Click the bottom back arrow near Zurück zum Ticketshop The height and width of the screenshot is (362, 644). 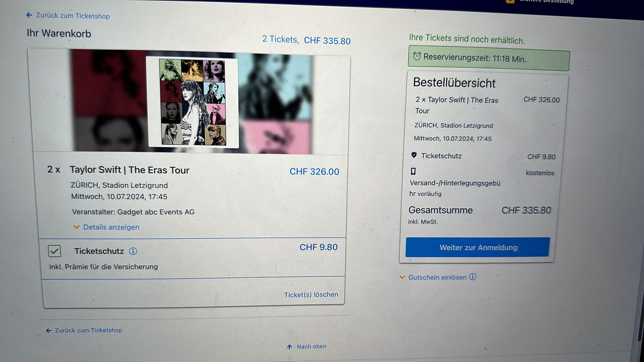coord(49,330)
